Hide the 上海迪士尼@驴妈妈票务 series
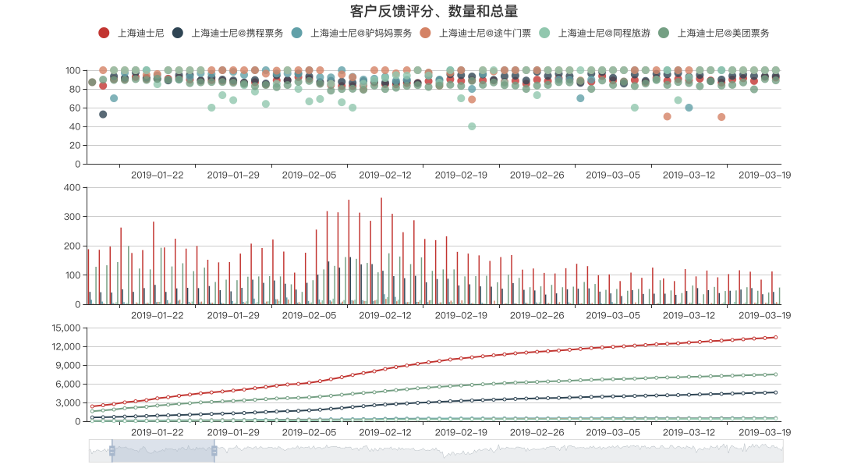868x468 pixels. pos(352,34)
